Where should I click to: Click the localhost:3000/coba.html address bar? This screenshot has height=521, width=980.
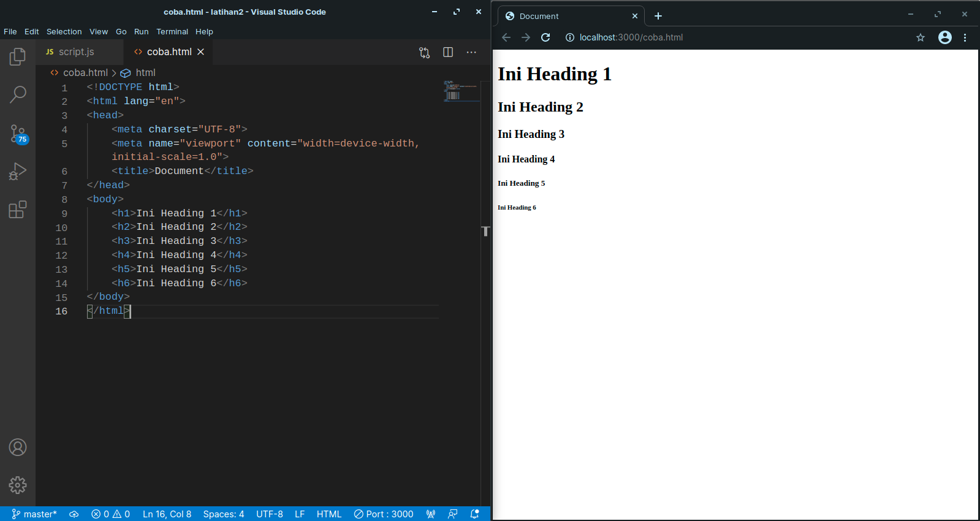pyautogui.click(x=631, y=37)
